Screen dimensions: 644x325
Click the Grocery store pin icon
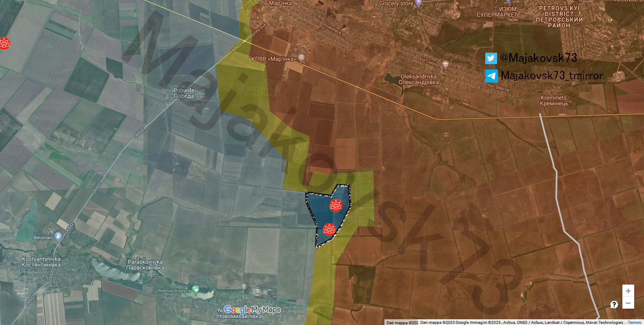click(x=418, y=3)
